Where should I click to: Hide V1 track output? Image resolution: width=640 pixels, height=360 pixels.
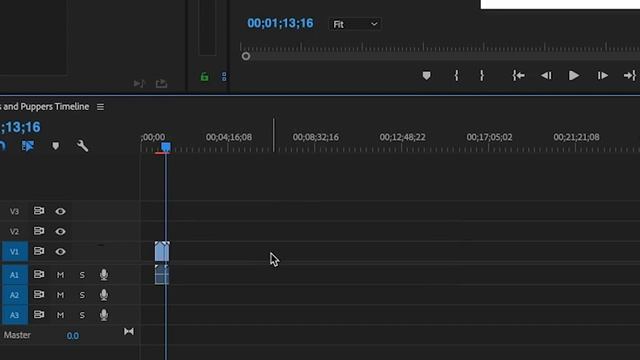coord(60,251)
